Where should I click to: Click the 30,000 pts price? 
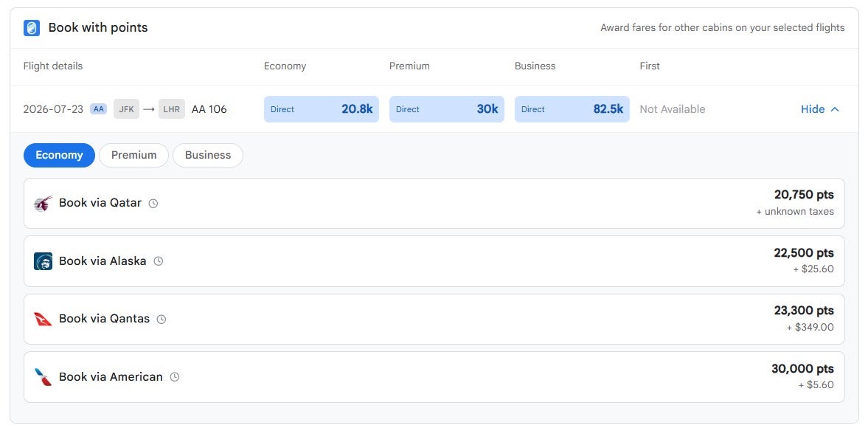pyautogui.click(x=802, y=369)
